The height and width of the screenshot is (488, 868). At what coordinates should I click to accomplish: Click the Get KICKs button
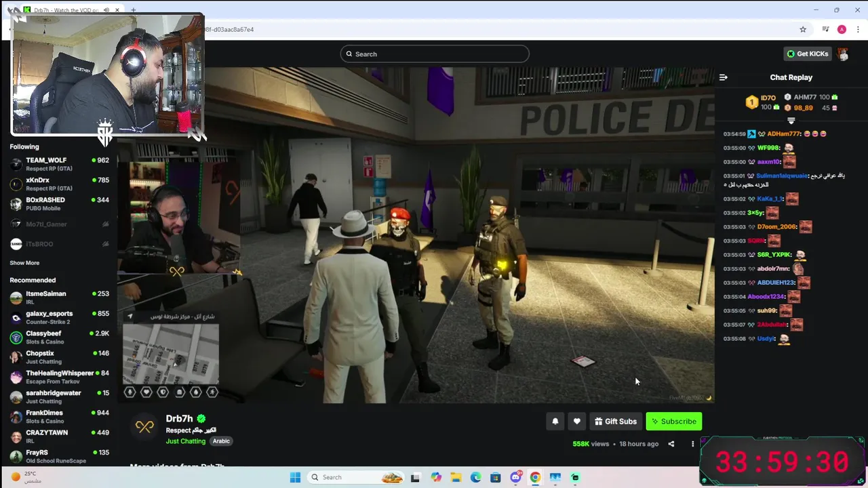pyautogui.click(x=807, y=54)
